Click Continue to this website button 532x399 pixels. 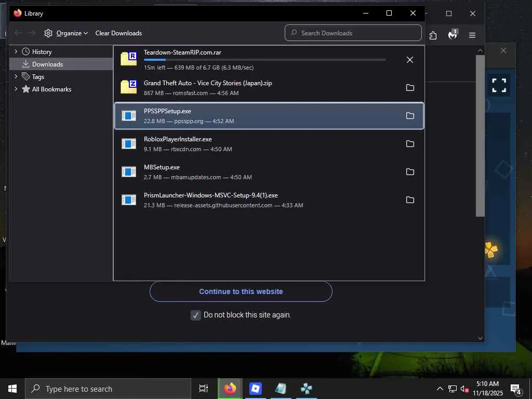(x=241, y=291)
